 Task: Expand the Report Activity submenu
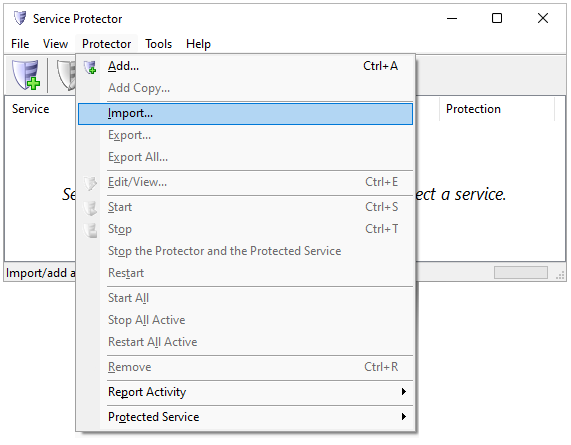point(245,392)
